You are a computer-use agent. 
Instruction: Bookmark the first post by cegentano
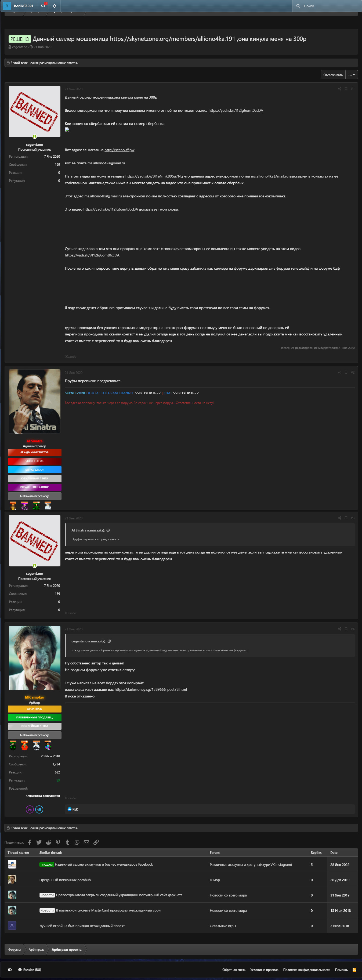point(346,89)
